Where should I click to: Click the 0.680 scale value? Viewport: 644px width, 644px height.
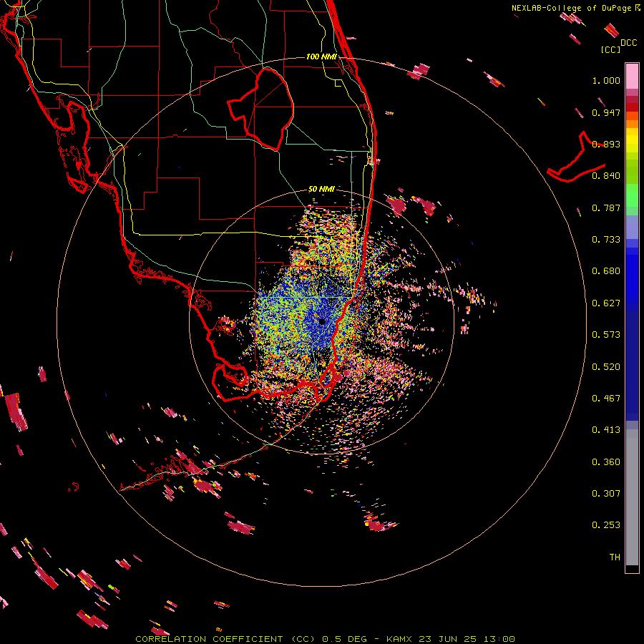click(606, 271)
